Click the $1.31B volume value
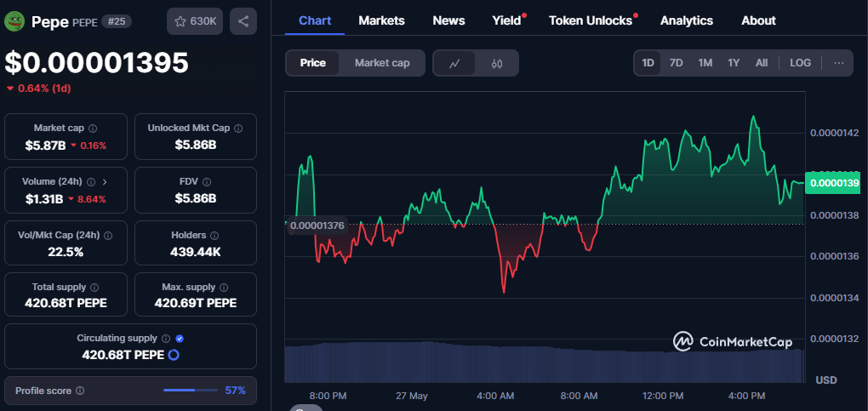 click(x=44, y=199)
